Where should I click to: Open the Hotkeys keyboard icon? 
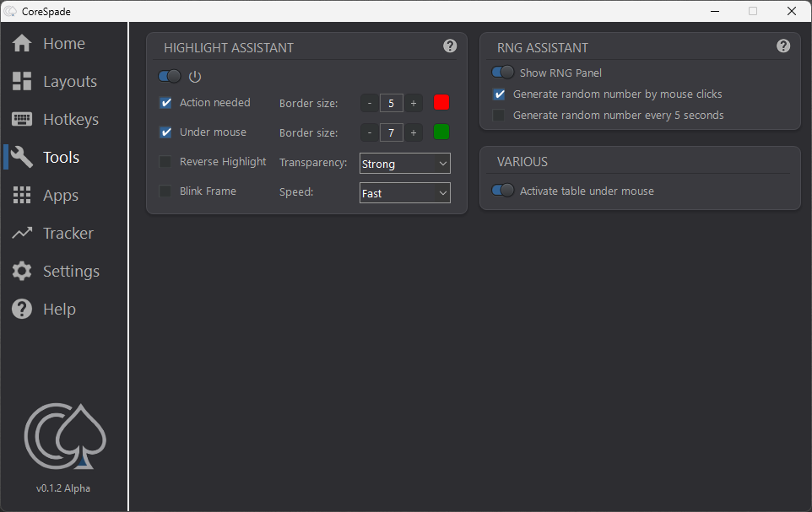pyautogui.click(x=22, y=119)
